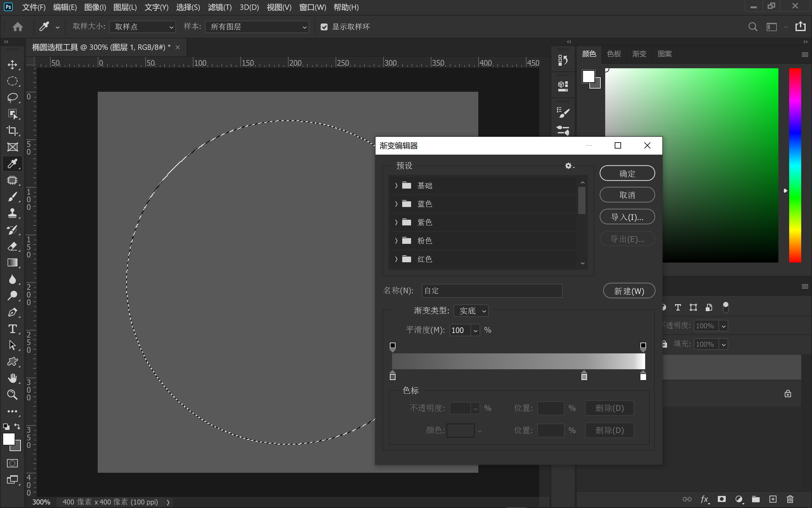Click the Edit Toolbar three-dots icon
This screenshot has width=812, height=508.
[12, 411]
